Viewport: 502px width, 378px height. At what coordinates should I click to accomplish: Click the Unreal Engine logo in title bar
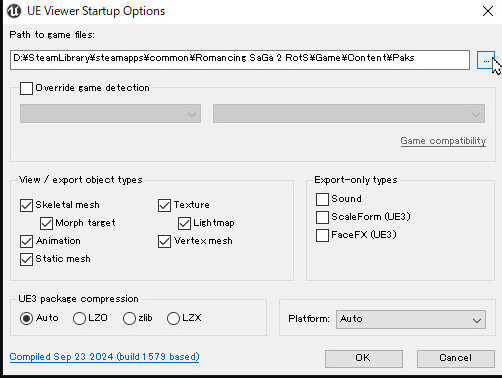[14, 11]
